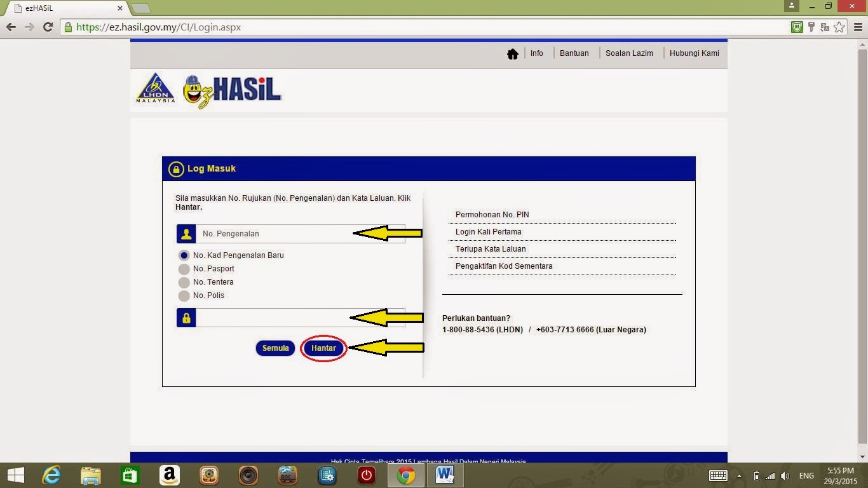868x488 pixels.
Task: Open the Chrome user profile button
Action: [x=791, y=6]
